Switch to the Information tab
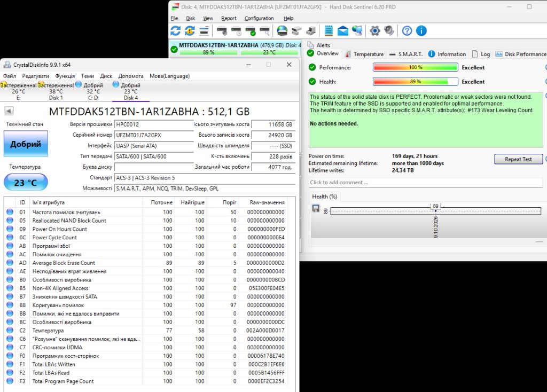Viewport: 547px width, 392px height. pyautogui.click(x=447, y=54)
